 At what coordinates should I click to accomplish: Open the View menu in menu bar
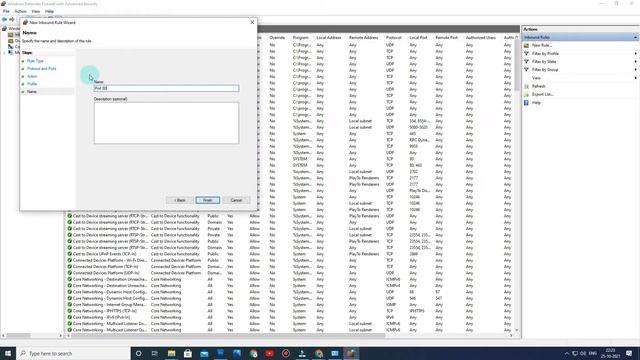36,11
